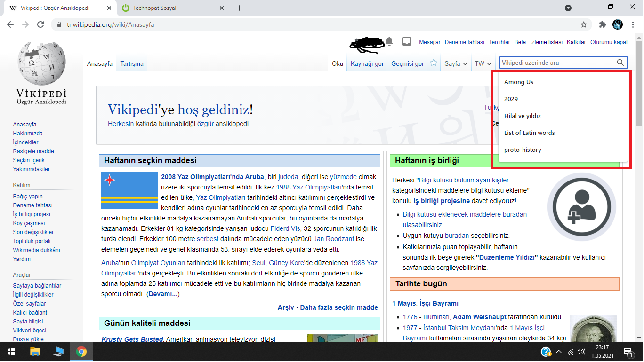Click the Wi-Fi network tray icon
Screen dimensions: 644x362
(571, 352)
